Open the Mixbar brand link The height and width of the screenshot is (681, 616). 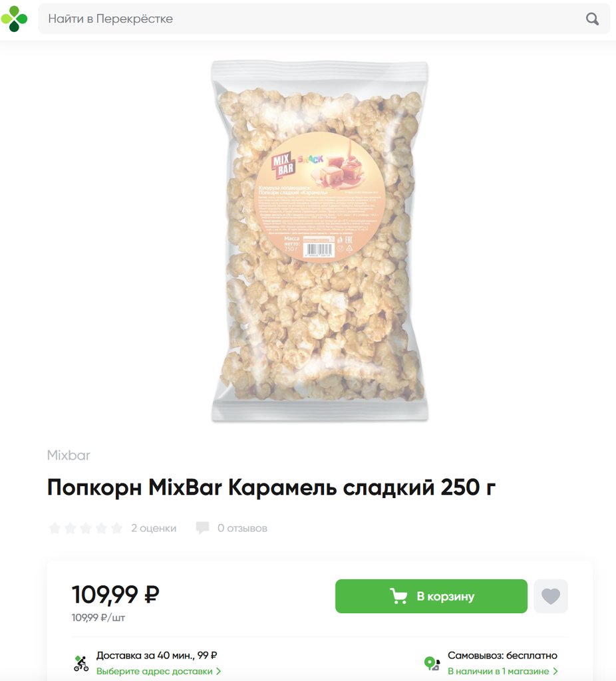69,455
